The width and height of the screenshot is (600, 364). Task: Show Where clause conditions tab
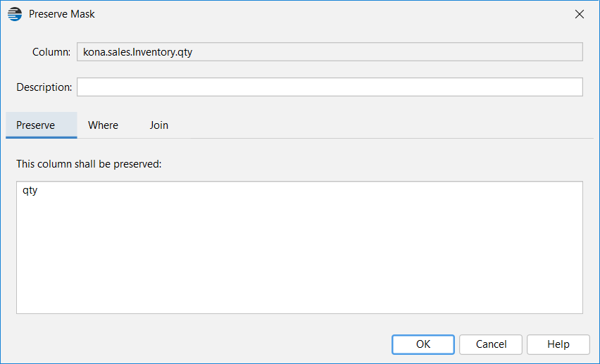tap(103, 125)
